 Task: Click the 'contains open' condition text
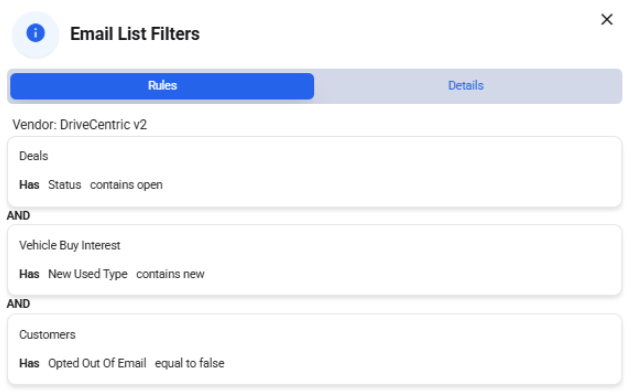(126, 185)
